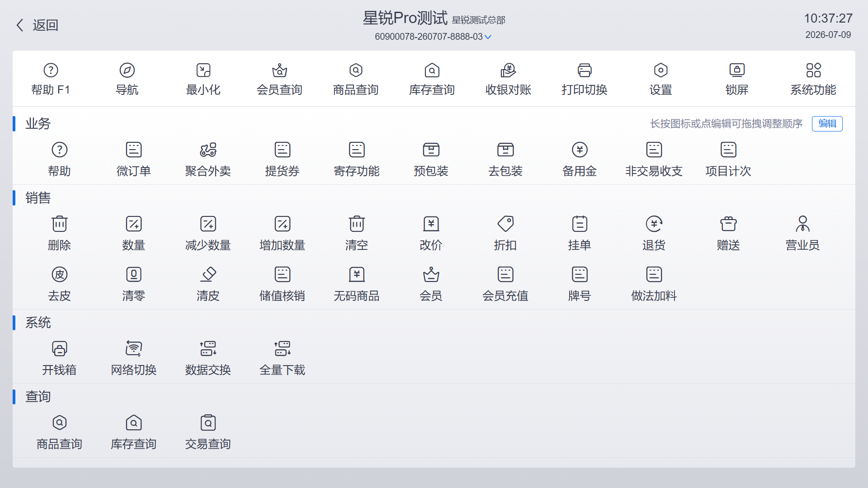Click the 编辑 button
This screenshot has height=488, width=868.
click(x=827, y=124)
